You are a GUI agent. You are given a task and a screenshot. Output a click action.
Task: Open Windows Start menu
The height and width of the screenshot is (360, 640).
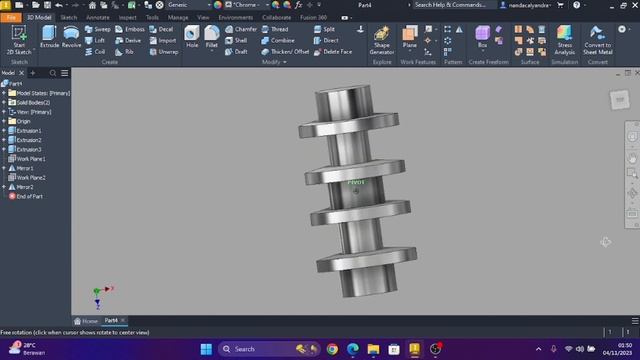point(207,349)
